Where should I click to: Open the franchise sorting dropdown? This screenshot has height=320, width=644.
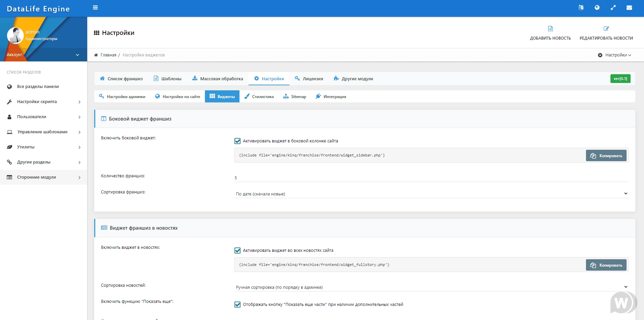tap(431, 194)
